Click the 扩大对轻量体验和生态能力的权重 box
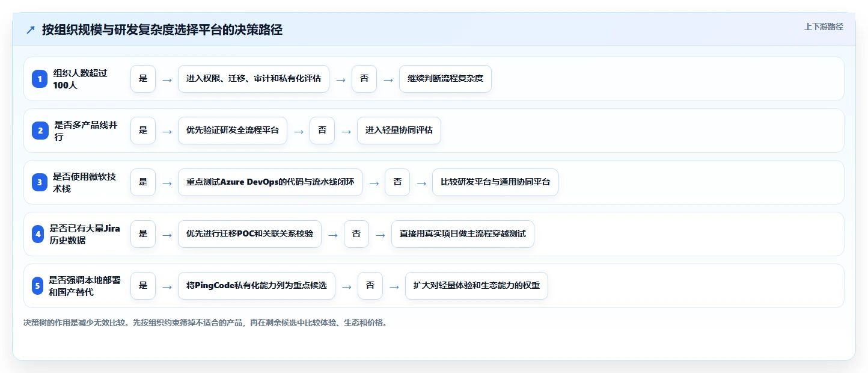The height and width of the screenshot is (373, 868). (x=477, y=286)
